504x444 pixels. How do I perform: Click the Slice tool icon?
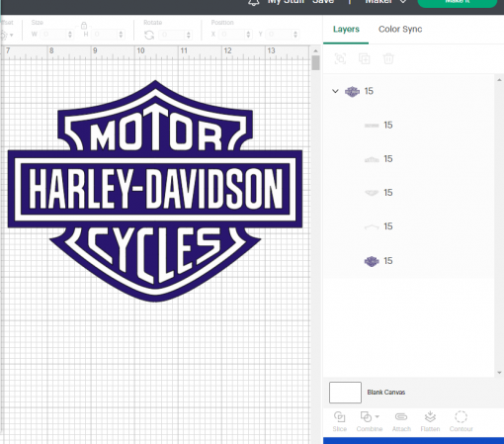point(339,417)
